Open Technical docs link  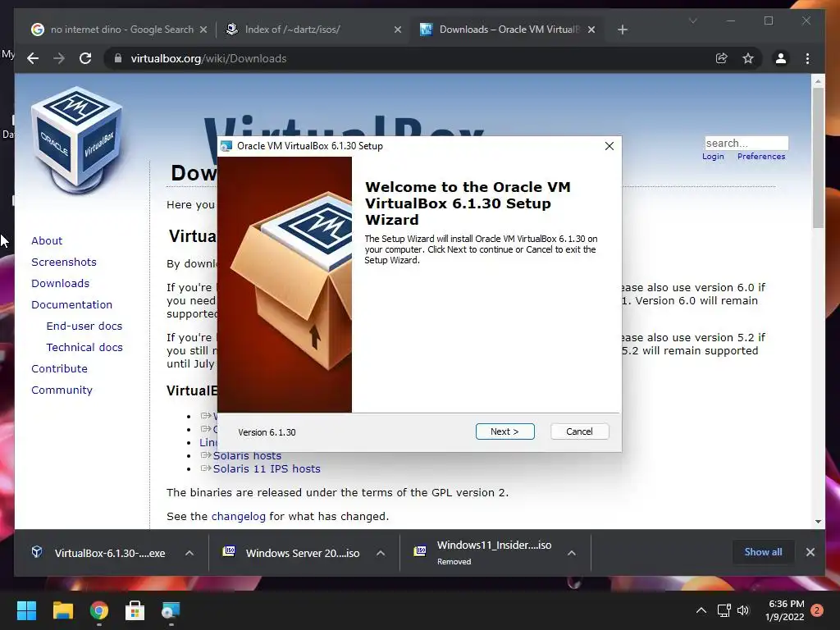(x=84, y=347)
